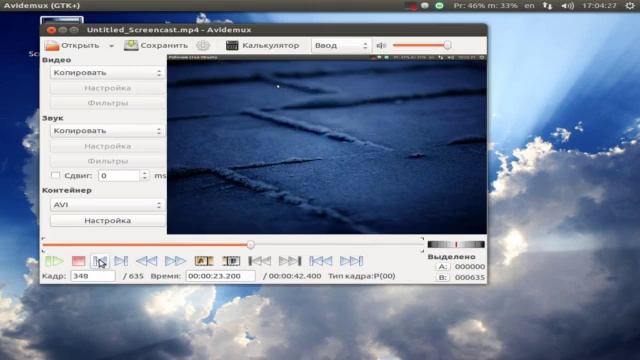Adjust the volume slider

click(422, 45)
